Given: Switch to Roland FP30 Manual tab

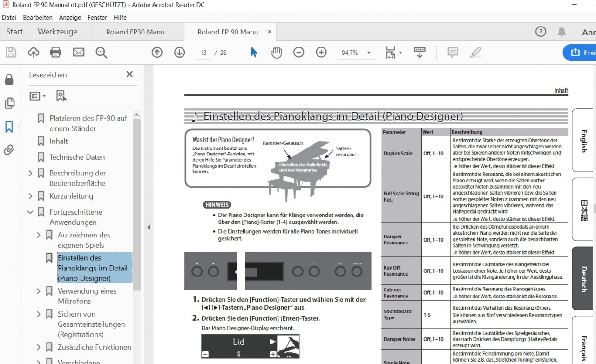Looking at the screenshot, I should tap(138, 32).
